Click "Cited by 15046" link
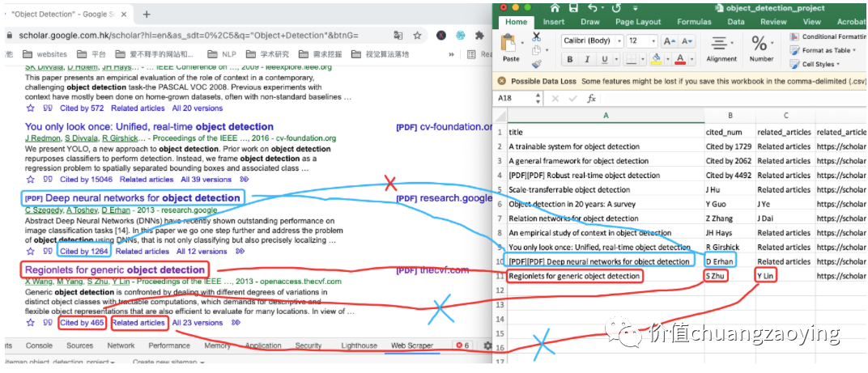 (x=86, y=180)
